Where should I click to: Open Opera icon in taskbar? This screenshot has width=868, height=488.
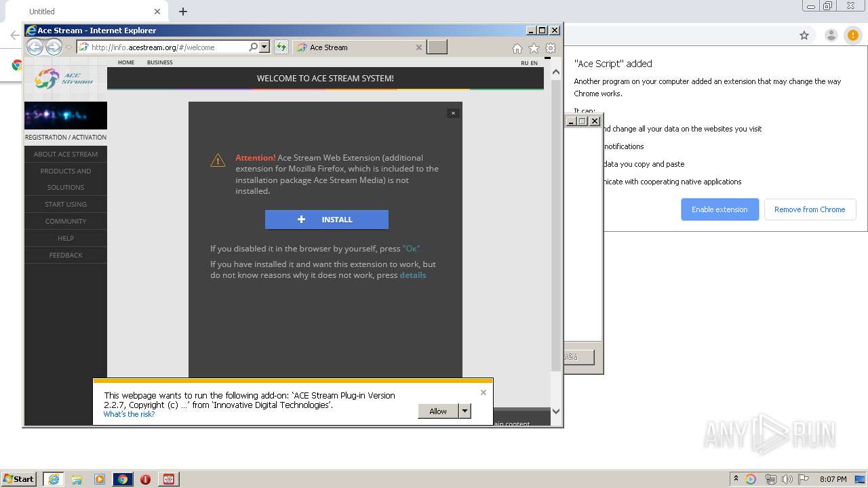click(x=145, y=479)
